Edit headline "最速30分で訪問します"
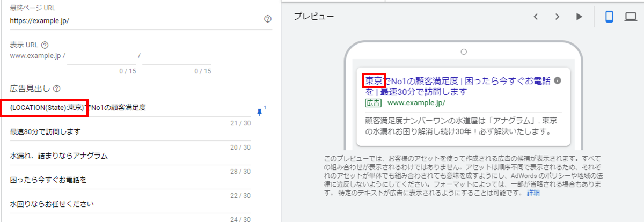Screen dimensions: 644x222 129,132
